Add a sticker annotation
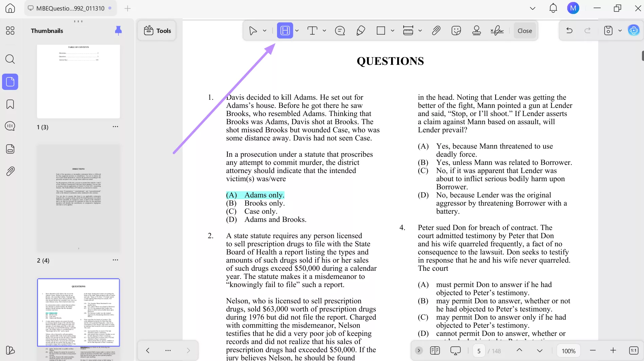This screenshot has width=644, height=361. tap(456, 31)
